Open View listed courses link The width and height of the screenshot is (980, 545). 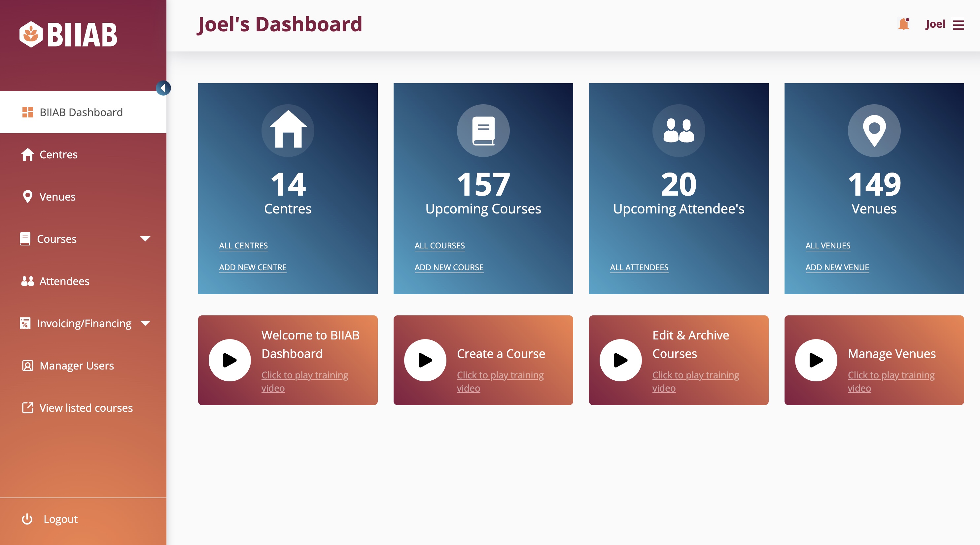coord(86,407)
